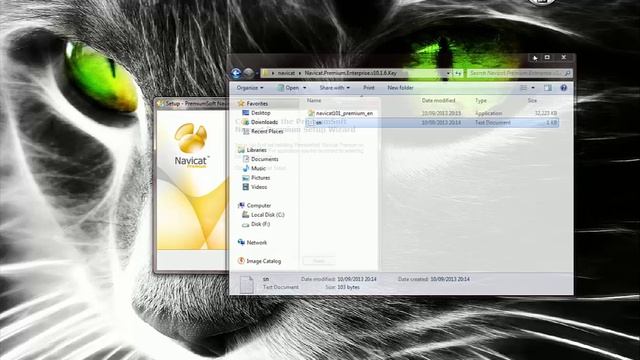Select Image Catalog in navigation pane
Screen dimensions: 640x360
[264, 261]
